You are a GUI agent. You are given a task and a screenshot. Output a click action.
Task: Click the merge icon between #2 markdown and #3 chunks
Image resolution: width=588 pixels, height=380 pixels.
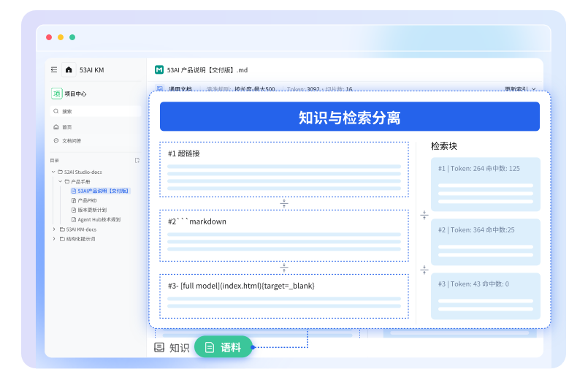pos(284,267)
